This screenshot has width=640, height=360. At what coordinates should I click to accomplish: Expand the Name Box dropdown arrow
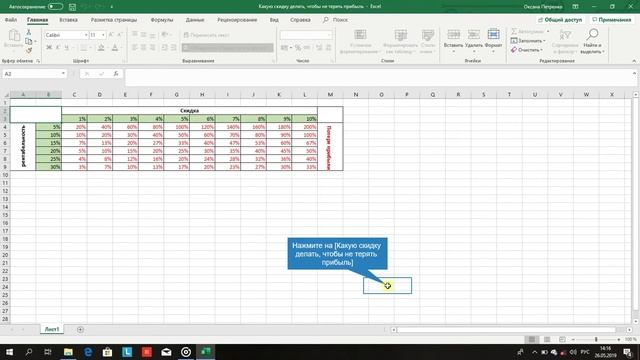63,74
